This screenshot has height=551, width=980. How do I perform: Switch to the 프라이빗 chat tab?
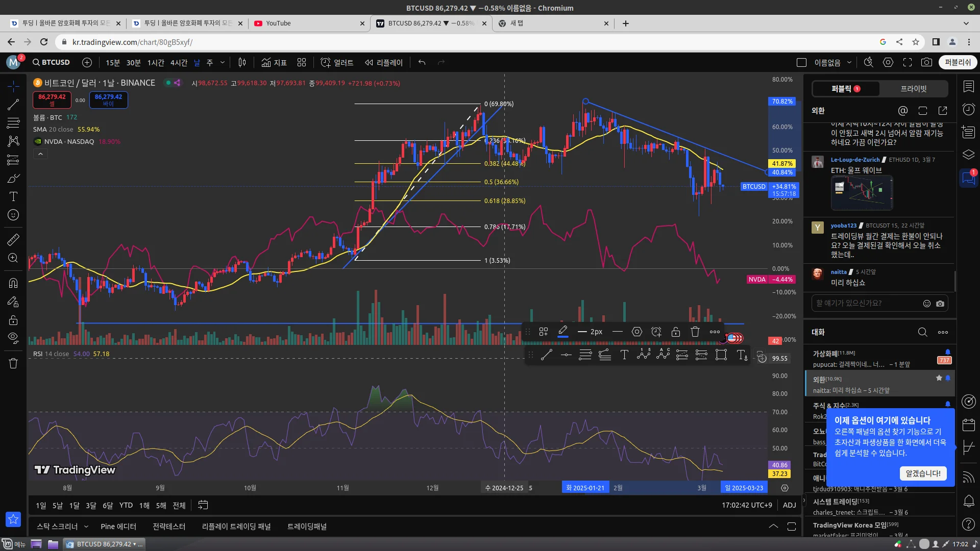tap(913, 89)
